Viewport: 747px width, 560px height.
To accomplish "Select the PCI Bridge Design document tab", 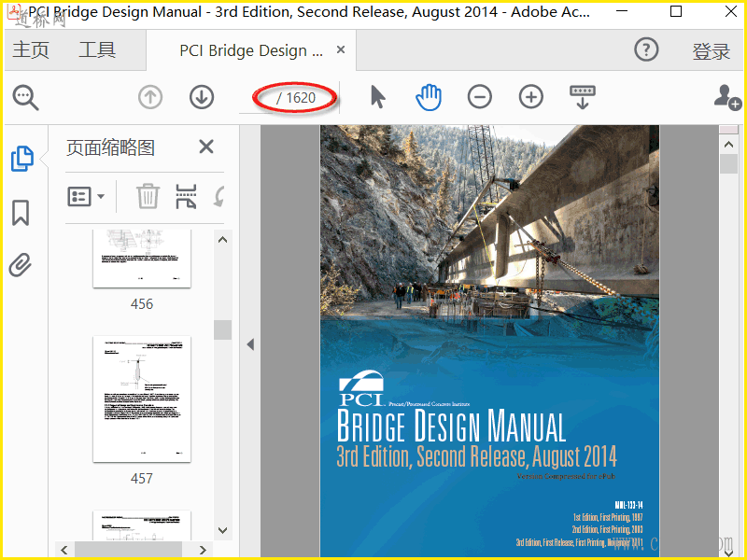I will coord(251,50).
